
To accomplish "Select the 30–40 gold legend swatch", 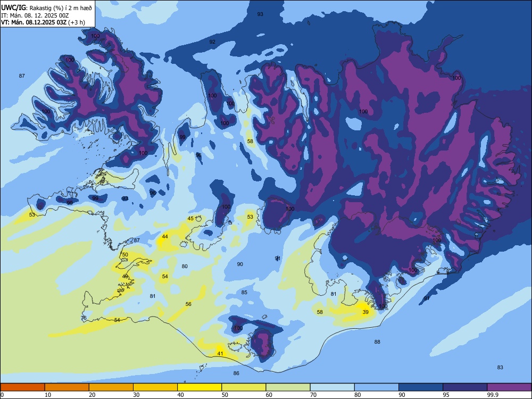I will 155,387.
